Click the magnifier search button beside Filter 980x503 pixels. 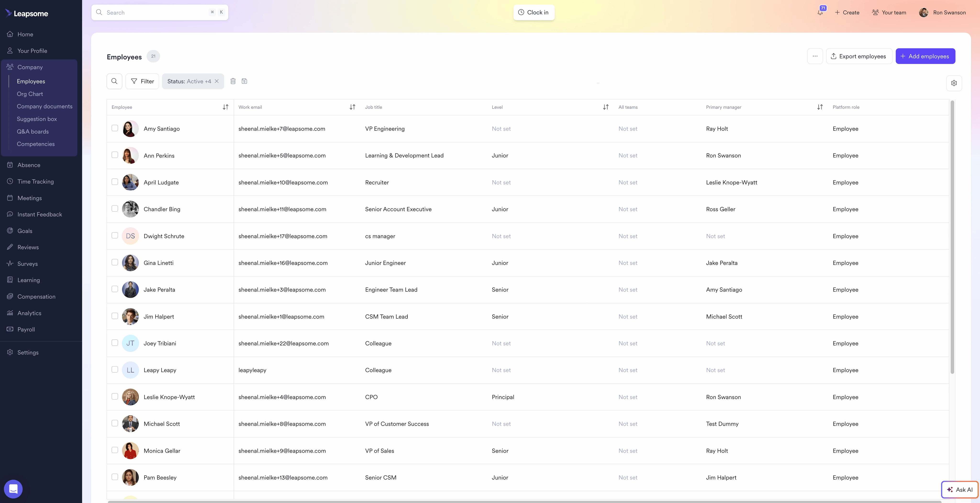tap(114, 81)
